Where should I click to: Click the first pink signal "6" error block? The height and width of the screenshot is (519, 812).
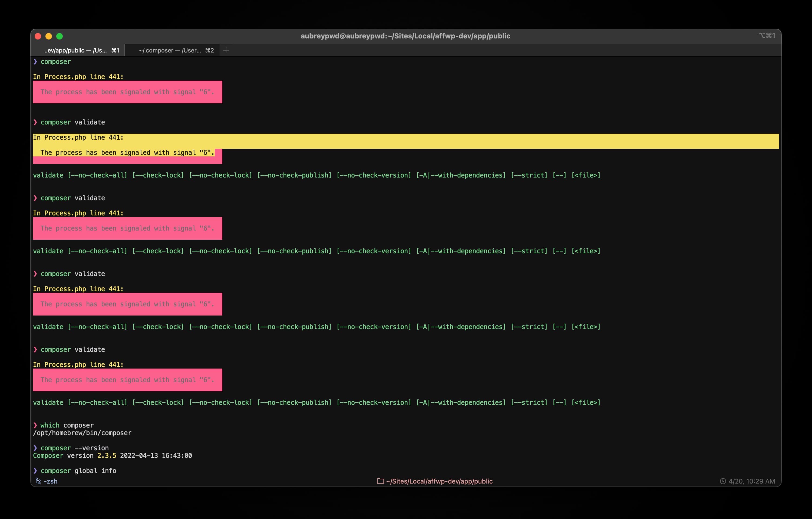pos(127,92)
